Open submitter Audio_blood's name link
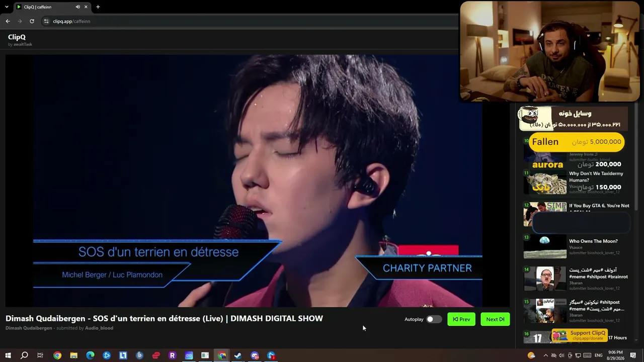644x362 pixels. click(x=99, y=328)
